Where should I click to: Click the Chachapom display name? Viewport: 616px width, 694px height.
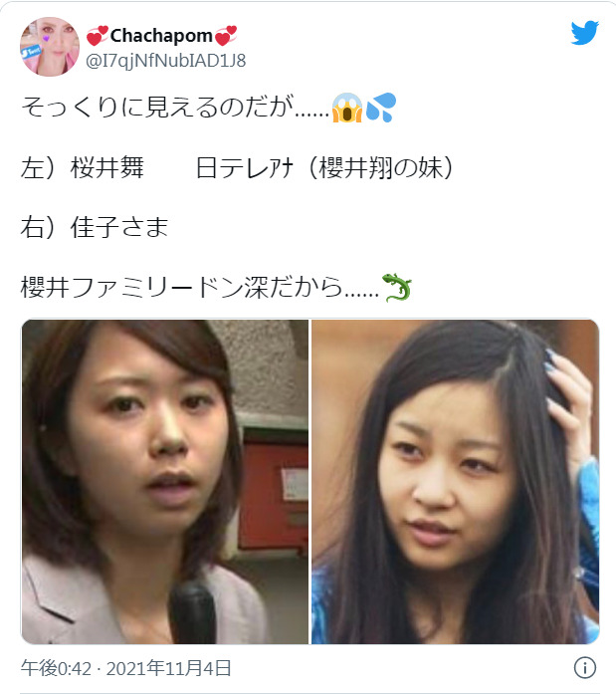[x=161, y=36]
